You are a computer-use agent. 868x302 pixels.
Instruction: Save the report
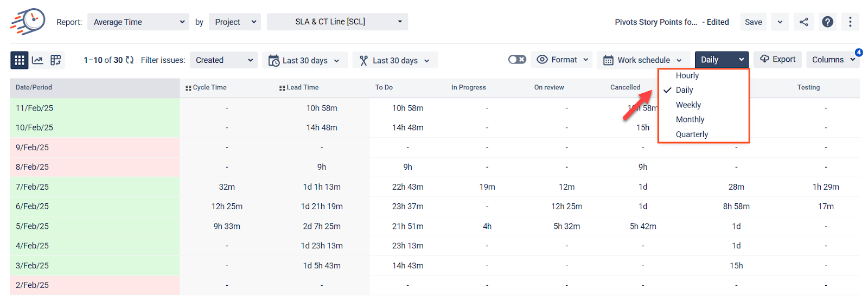[753, 22]
